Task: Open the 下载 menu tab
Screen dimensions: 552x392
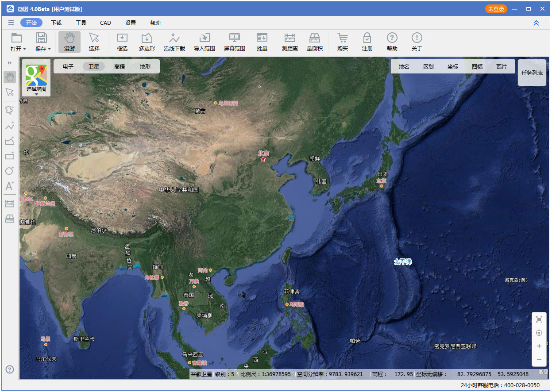Action: pos(56,23)
